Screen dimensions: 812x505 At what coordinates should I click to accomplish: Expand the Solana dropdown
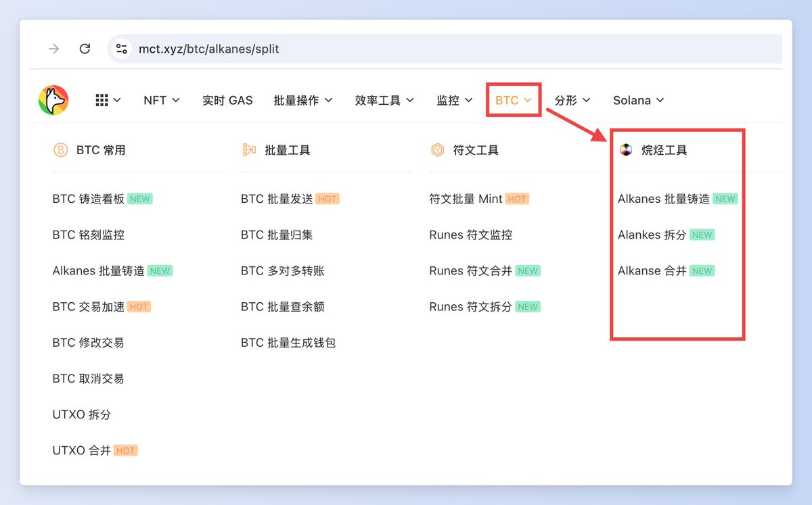pos(639,100)
